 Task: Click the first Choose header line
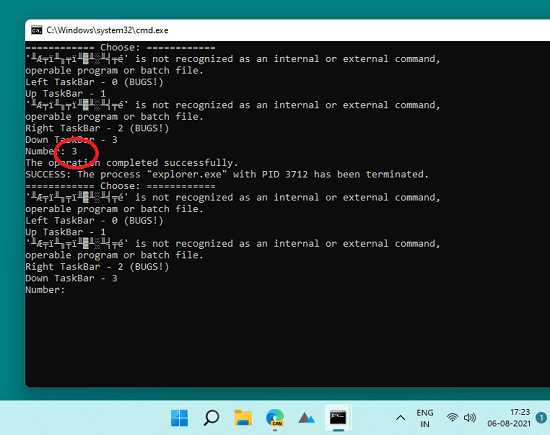coord(120,47)
